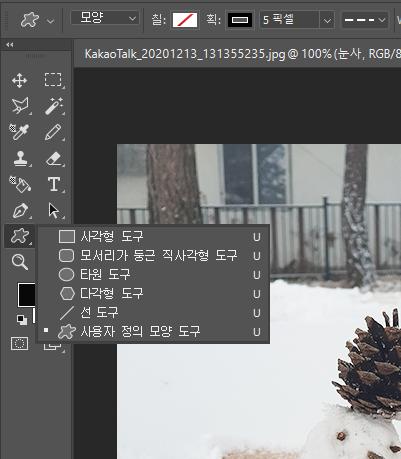Screen dimensions: 401x459
Task: Click the tools panel grip handle
Action: (x=35, y=56)
